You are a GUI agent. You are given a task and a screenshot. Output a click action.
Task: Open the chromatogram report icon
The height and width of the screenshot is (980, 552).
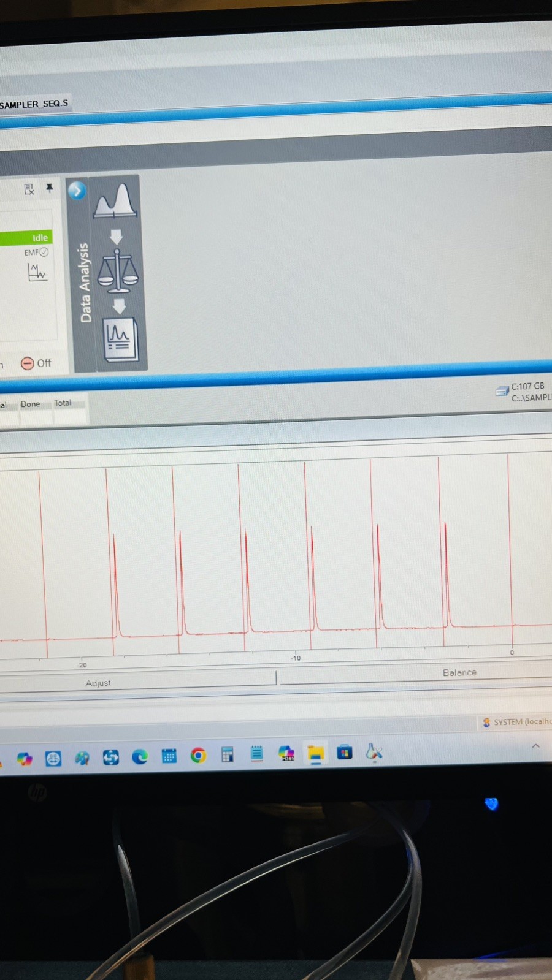120,340
